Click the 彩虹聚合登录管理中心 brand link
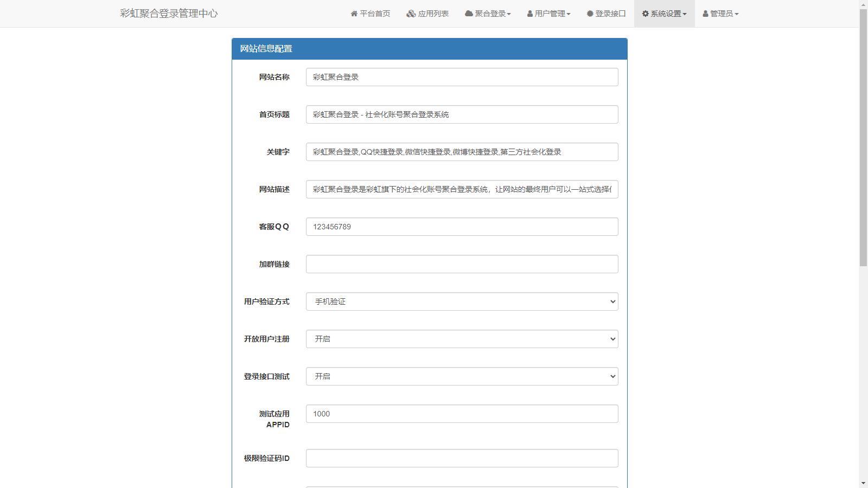The width and height of the screenshot is (868, 488). click(169, 14)
